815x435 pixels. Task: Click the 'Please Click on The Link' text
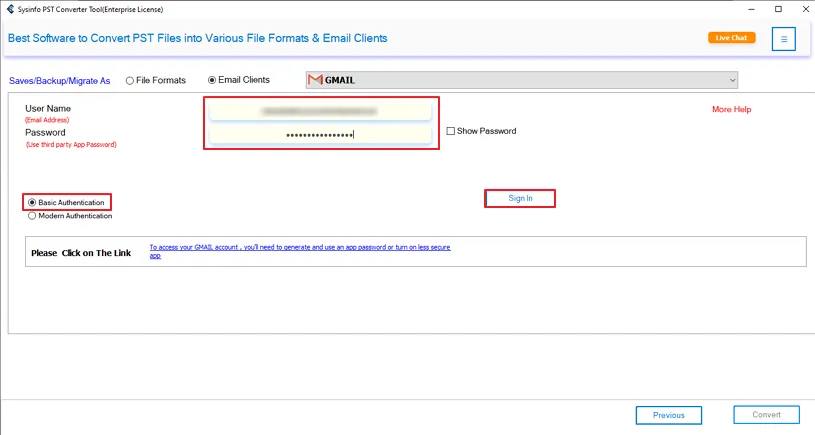(x=81, y=253)
